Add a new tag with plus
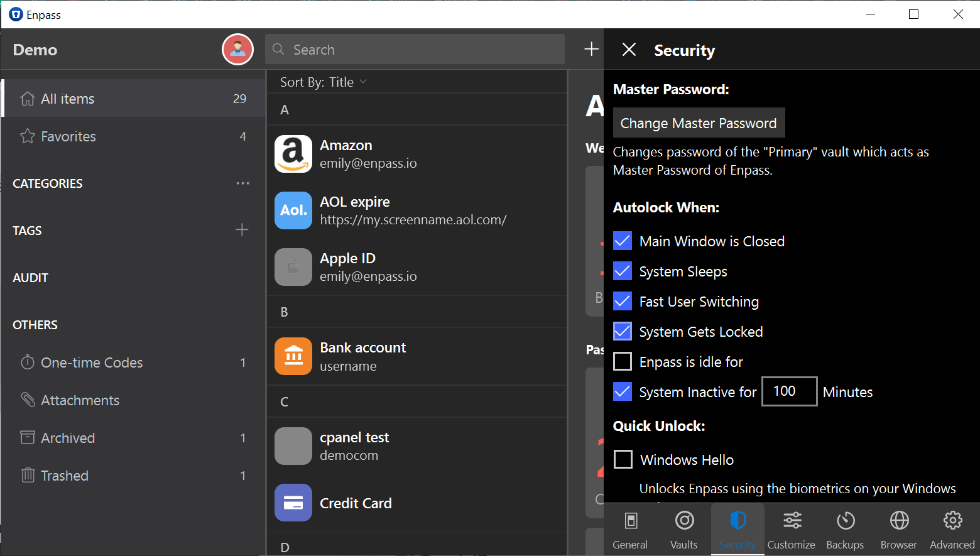The width and height of the screenshot is (980, 556). (x=242, y=230)
